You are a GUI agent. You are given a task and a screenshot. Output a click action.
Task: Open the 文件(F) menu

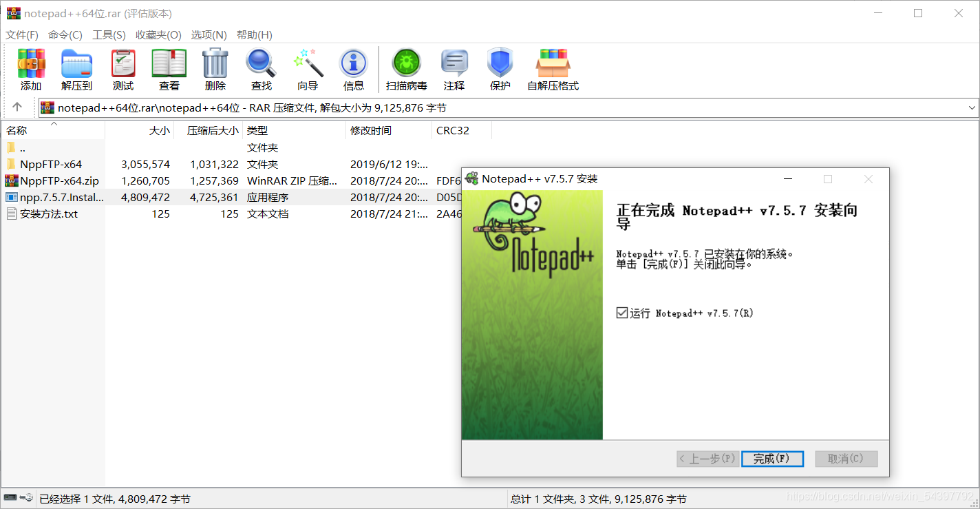[22, 34]
